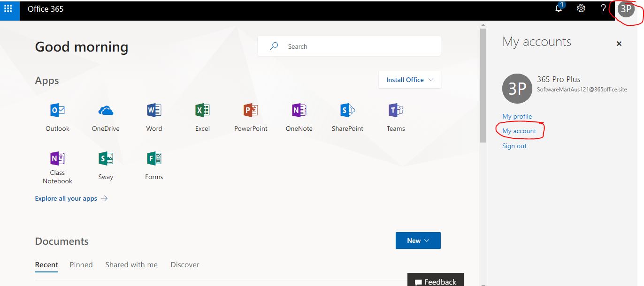The height and width of the screenshot is (286, 644).
Task: Select the Shared with me tab
Action: coord(131,265)
